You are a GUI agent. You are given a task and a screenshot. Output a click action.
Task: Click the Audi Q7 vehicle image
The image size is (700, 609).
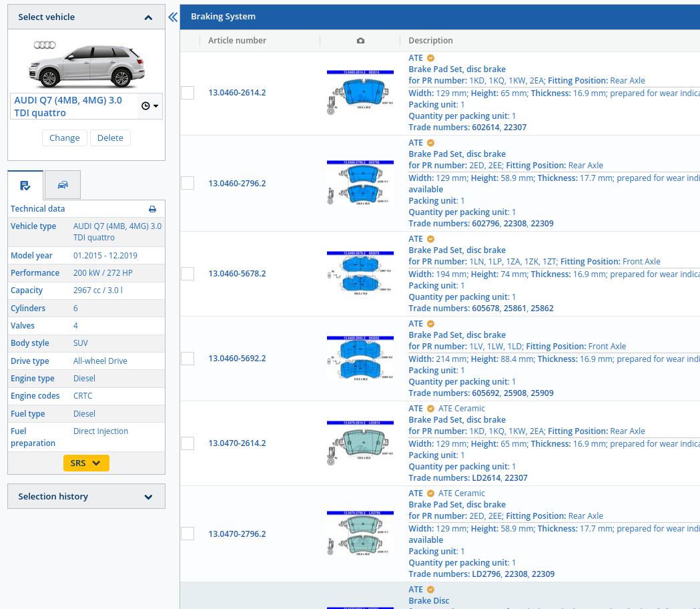click(86, 64)
